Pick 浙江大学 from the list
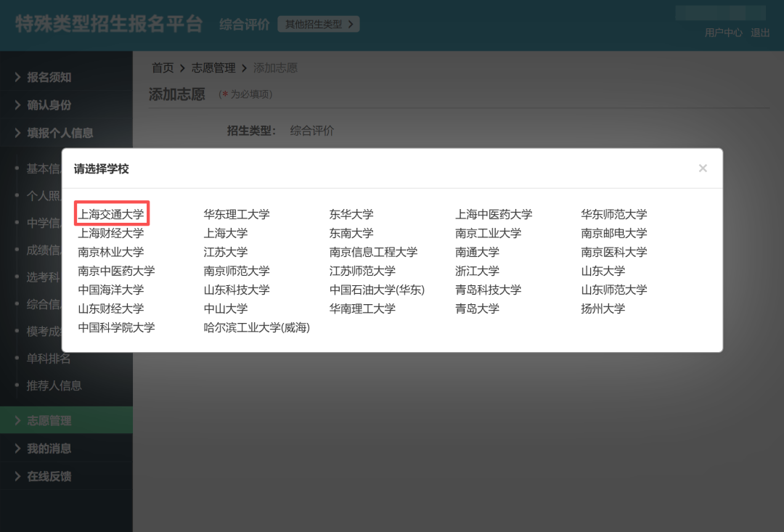 (477, 271)
